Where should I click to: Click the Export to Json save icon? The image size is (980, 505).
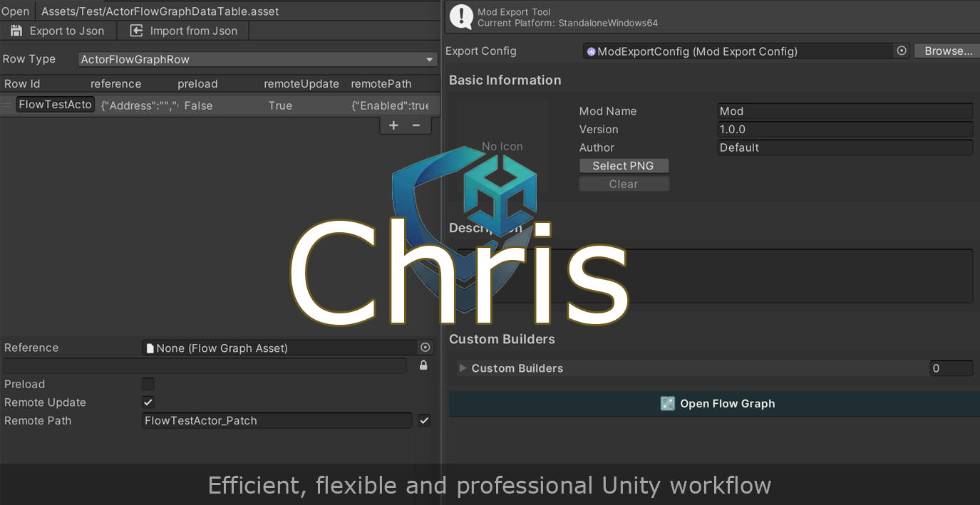pos(16,31)
